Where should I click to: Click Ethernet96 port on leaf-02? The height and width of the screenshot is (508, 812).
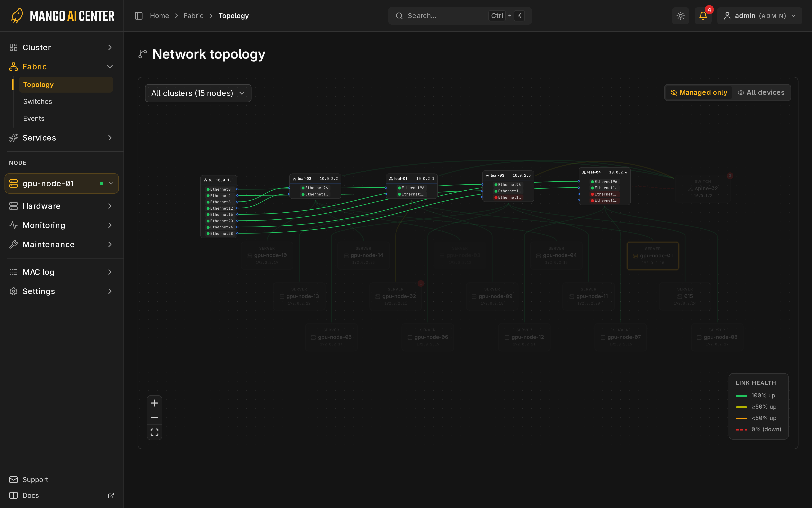[315, 188]
